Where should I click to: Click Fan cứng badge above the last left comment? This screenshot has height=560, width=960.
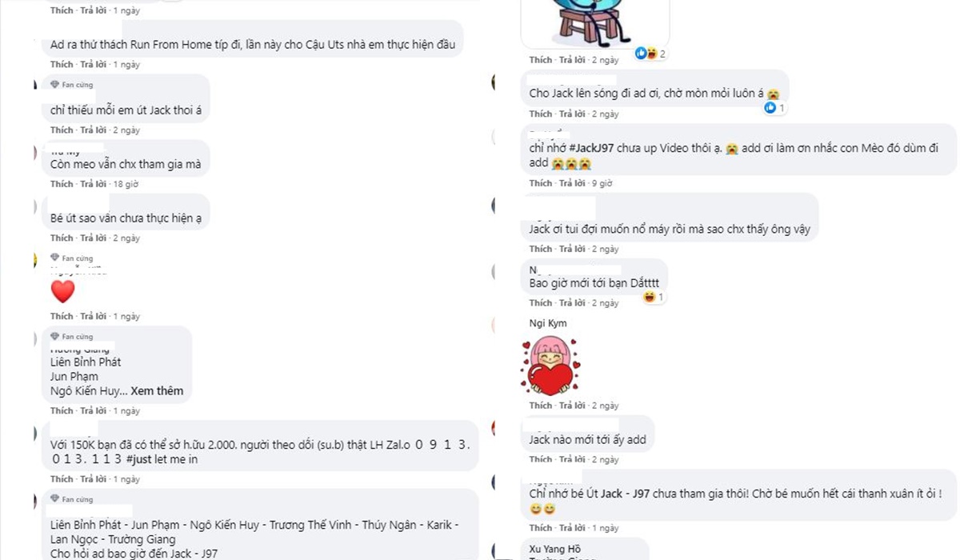71,498
